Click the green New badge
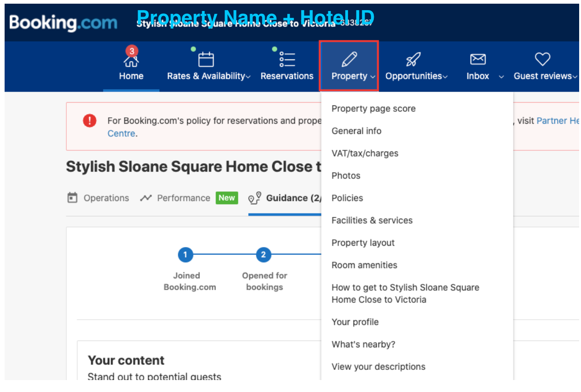 point(227,198)
